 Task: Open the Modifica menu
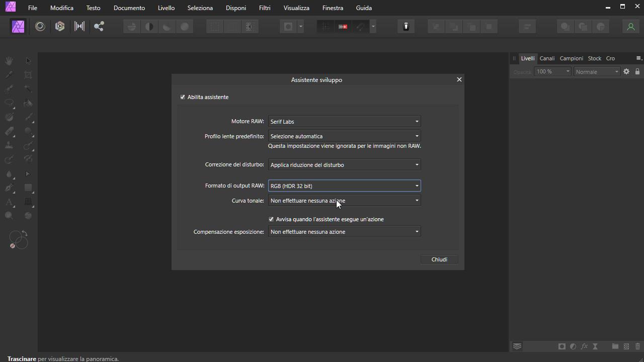pyautogui.click(x=62, y=8)
